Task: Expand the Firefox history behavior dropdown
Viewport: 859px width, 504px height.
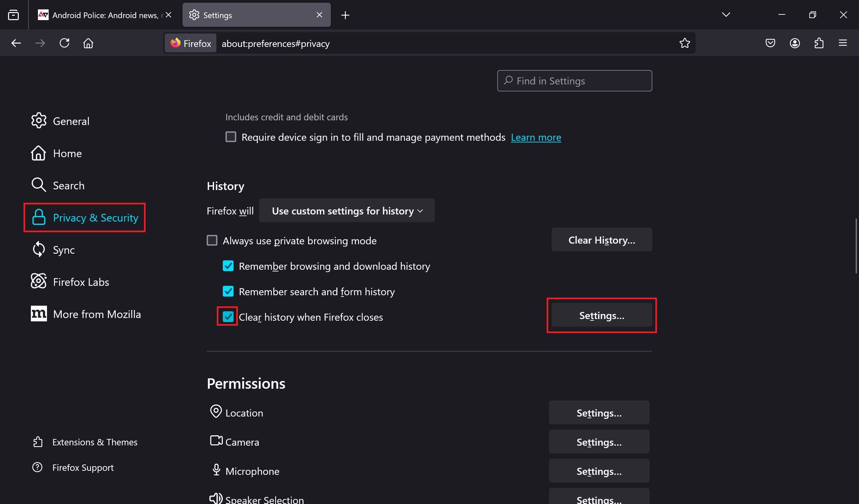Action: (347, 210)
